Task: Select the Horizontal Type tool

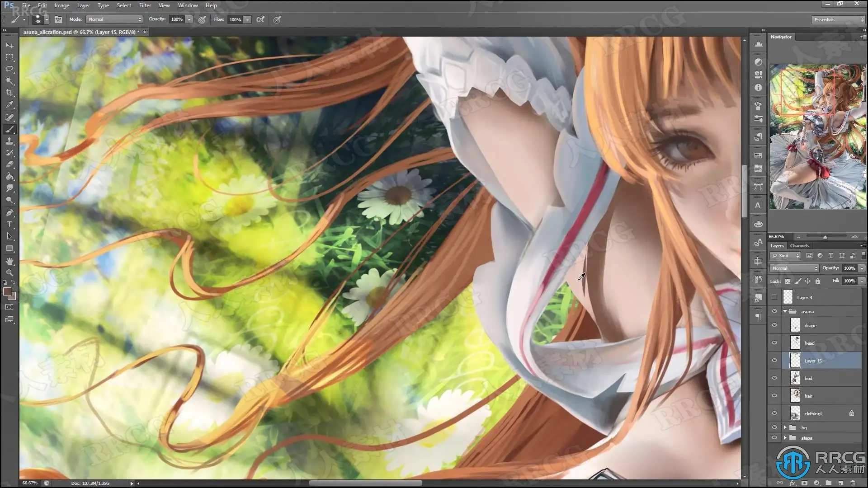Action: [x=9, y=225]
